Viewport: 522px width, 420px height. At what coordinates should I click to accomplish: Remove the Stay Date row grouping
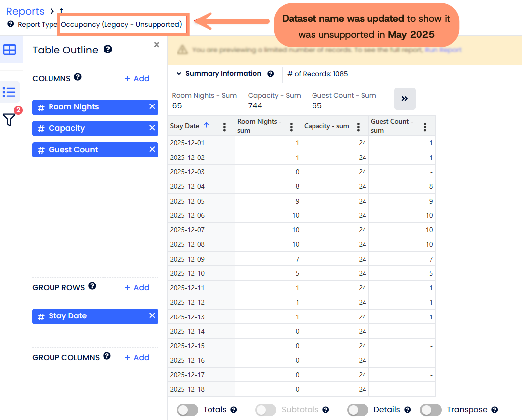tap(152, 316)
